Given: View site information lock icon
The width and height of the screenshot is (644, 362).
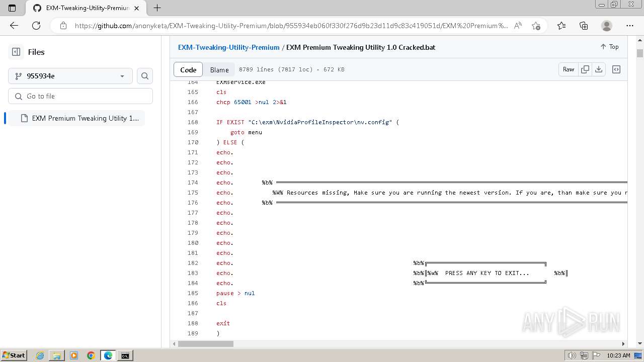Looking at the screenshot, I should tap(63, 26).
